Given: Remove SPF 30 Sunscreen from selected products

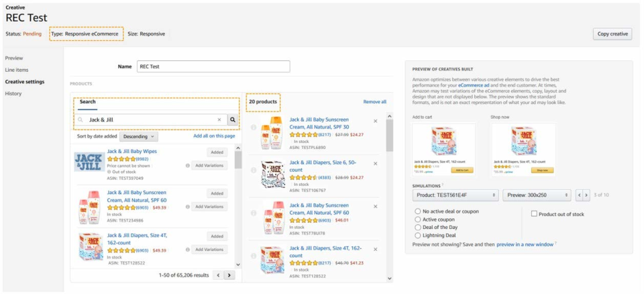Looking at the screenshot, I should [375, 121].
